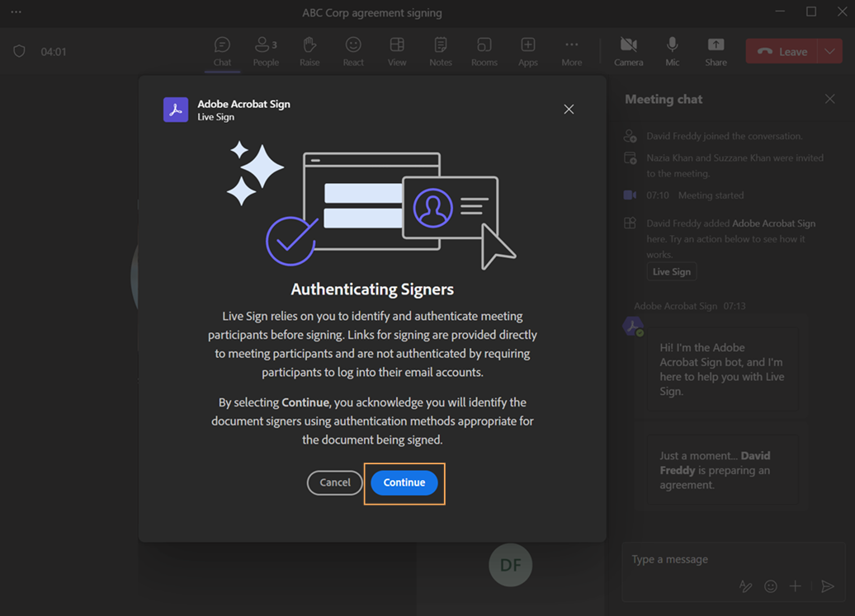Image resolution: width=855 pixels, height=616 pixels.
Task: Open the emoji picker in the chat box
Action: click(770, 586)
